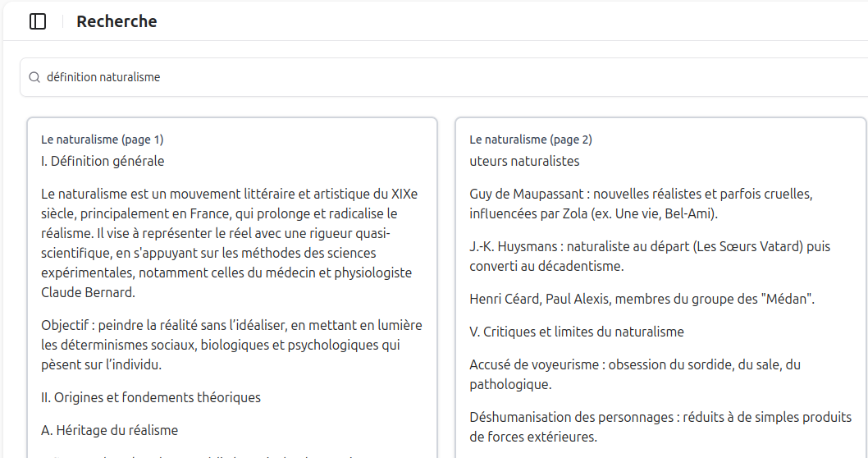868x458 pixels.
Task: Open the "Le naturalisme (page 1)" result title
Action: pos(103,140)
